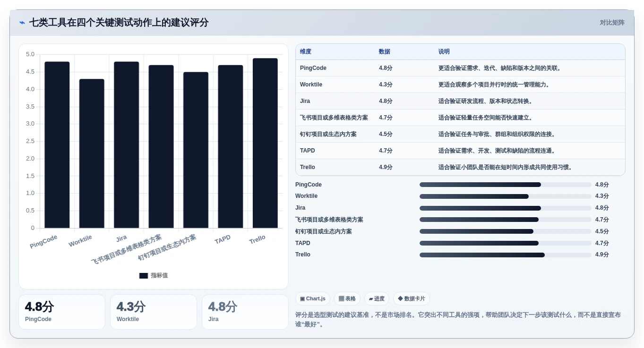This screenshot has height=348, width=644.
Task: Click description 适合验证需求、开发、测试和缺陷的流程连通。
Action: click(x=497, y=151)
